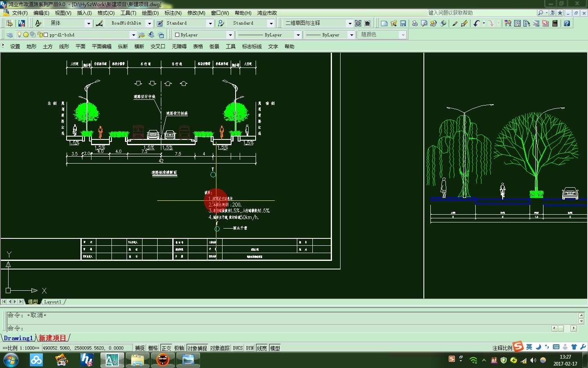Expand the Standard table style dropdown
The height and width of the screenshot is (368, 588).
210,23
